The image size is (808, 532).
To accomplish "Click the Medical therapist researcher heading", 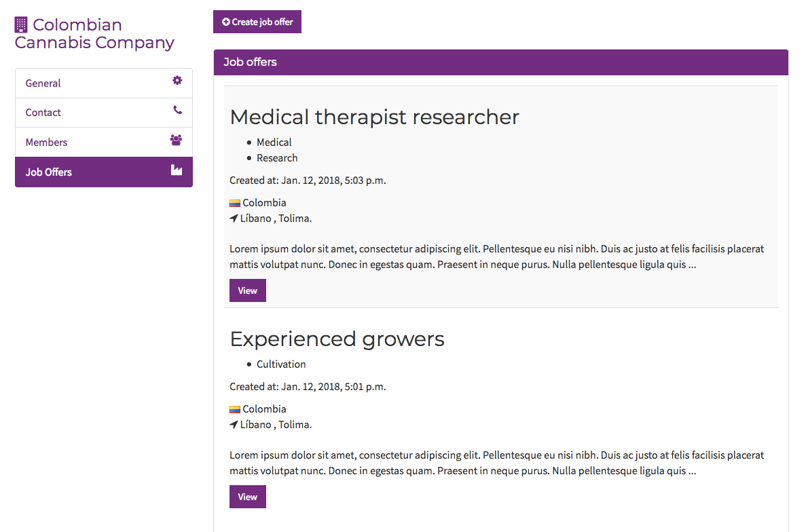I will 374,117.
